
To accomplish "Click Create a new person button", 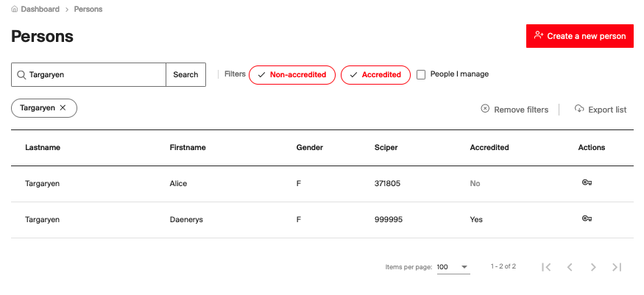I will click(579, 36).
